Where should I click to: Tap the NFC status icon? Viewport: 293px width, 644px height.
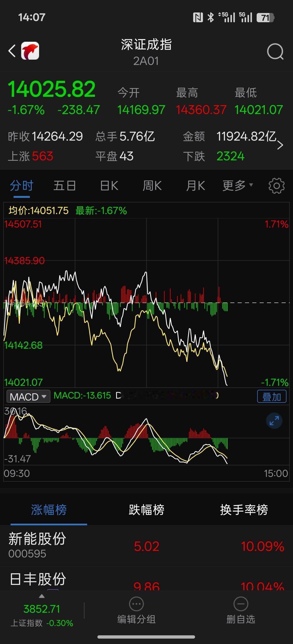point(198,18)
